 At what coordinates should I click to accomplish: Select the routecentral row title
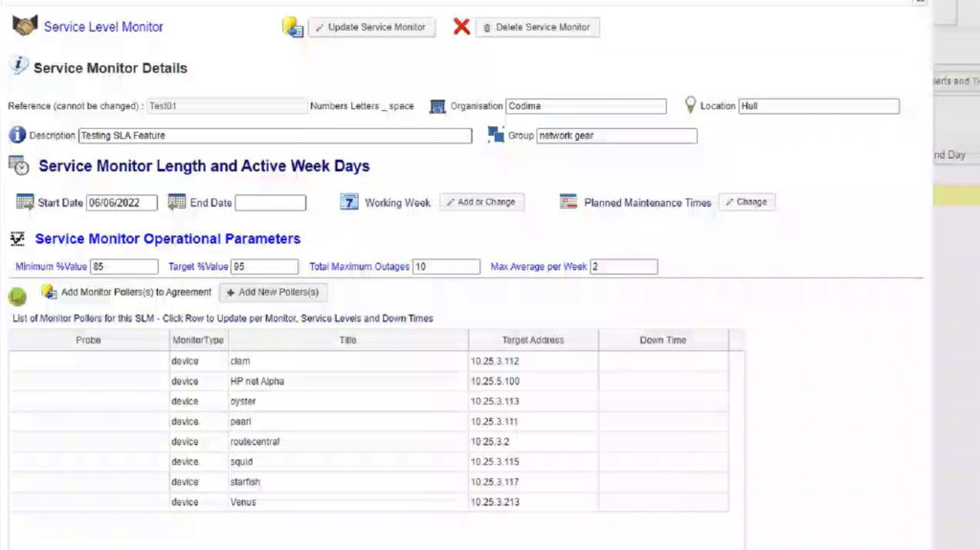[x=255, y=442]
